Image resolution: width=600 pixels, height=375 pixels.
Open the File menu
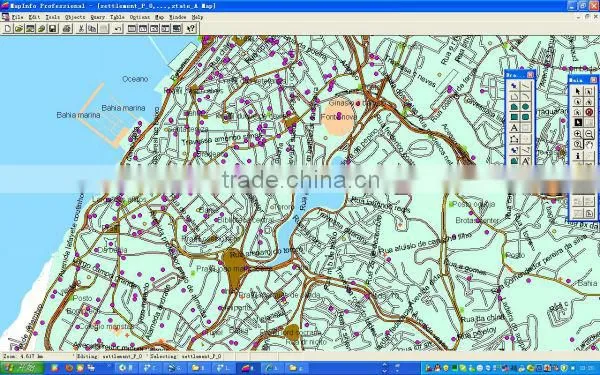click(17, 17)
